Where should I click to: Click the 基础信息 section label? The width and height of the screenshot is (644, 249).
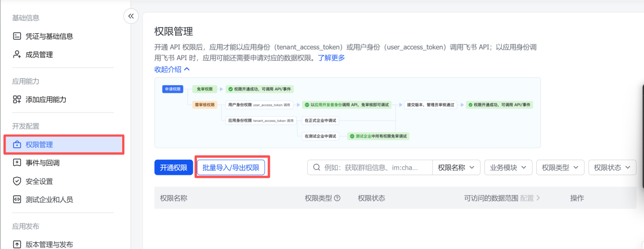(26, 18)
